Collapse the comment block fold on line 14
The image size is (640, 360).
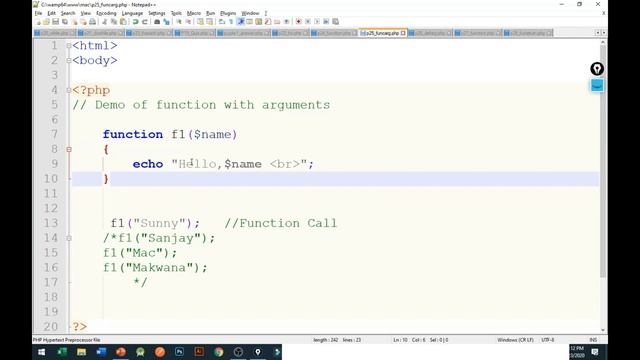coord(69,238)
